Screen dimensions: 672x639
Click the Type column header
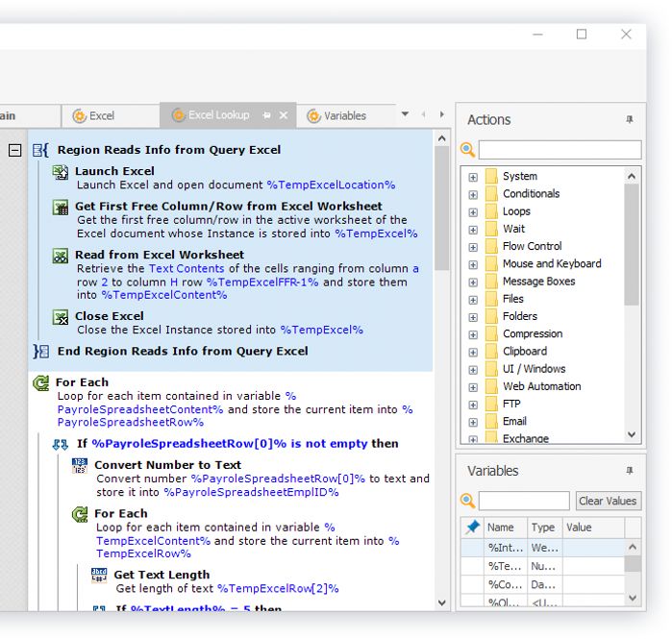pos(545,528)
